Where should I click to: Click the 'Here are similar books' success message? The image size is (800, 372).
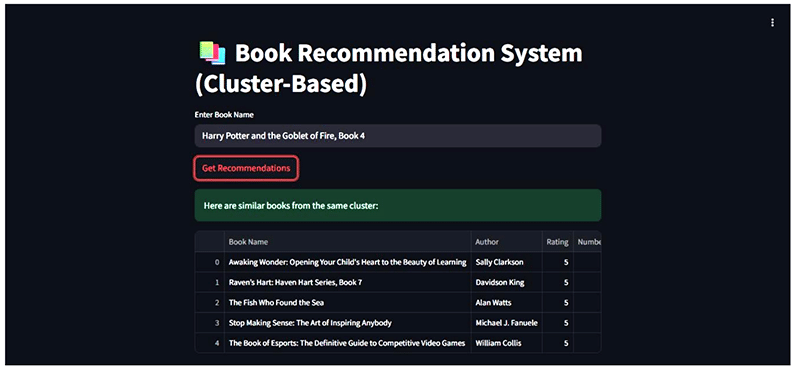tap(397, 206)
